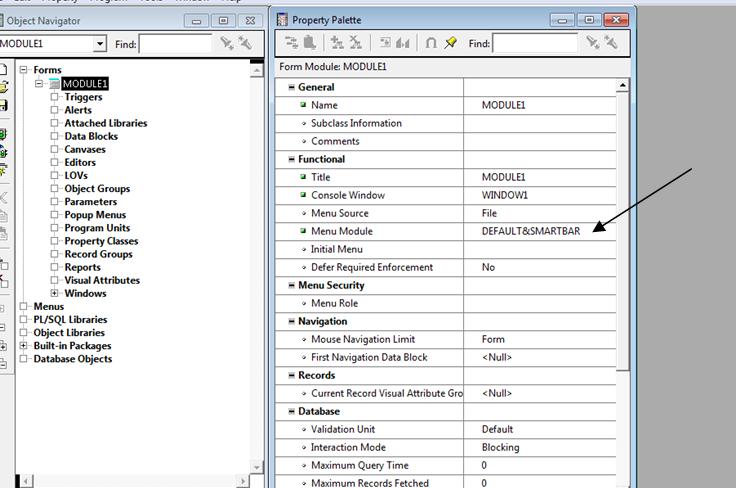Screen dimensions: 736x488
Task: Click Search Backward icon in Object Navigator
Action: [245, 43]
